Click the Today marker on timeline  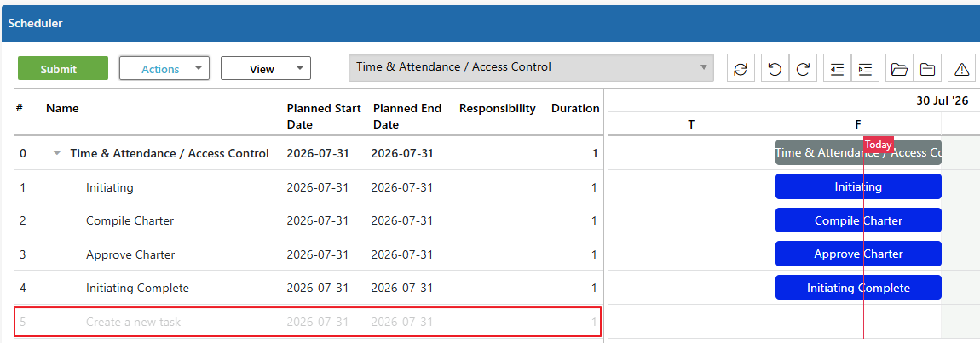878,145
